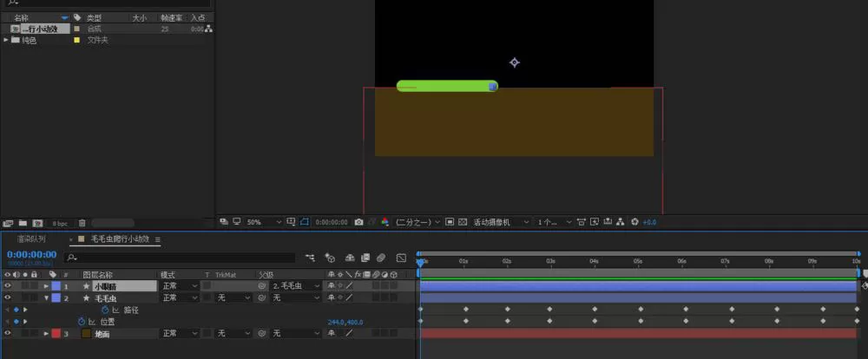Screen dimensions: 868x359
Task: Toggle keyframe diamond for 路径 row
Action: [x=16, y=310]
